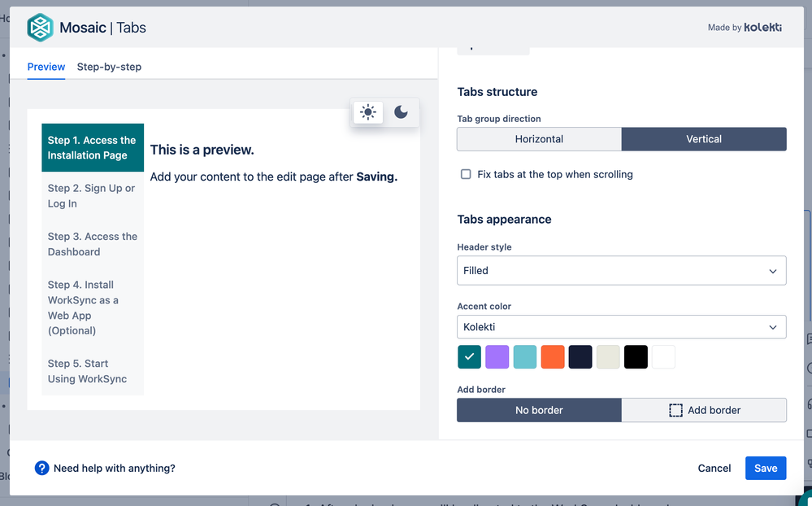Select the Add border option

(x=703, y=410)
